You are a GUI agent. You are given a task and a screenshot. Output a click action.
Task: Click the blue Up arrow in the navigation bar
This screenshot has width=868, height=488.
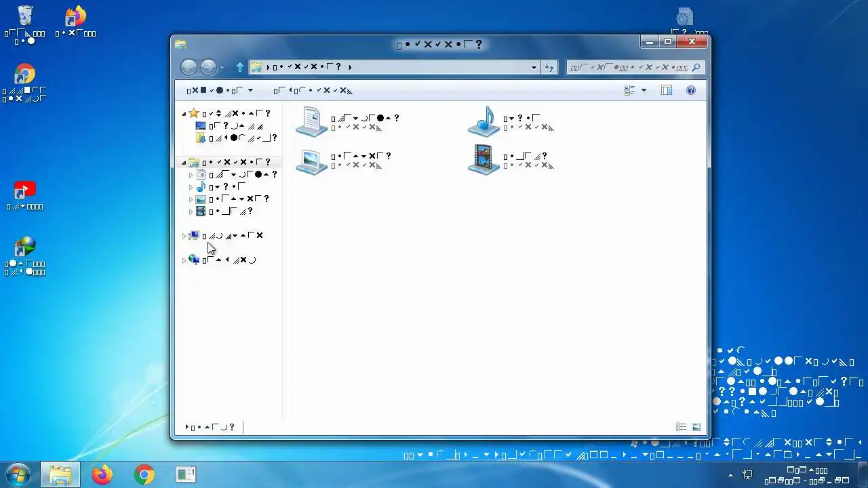[239, 67]
